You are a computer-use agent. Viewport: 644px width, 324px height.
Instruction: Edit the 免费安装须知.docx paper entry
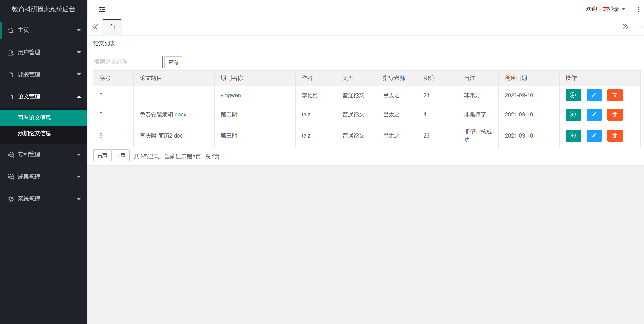point(594,114)
